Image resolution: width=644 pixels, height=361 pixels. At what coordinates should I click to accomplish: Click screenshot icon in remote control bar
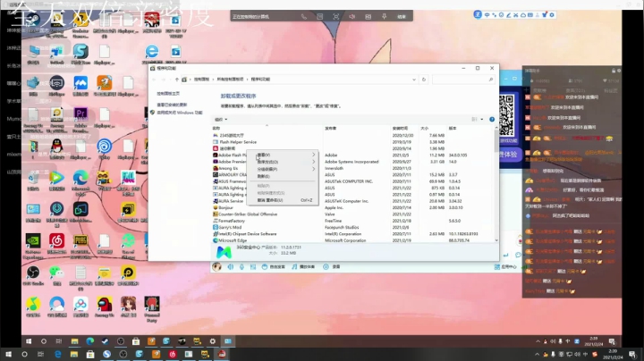tap(336, 17)
